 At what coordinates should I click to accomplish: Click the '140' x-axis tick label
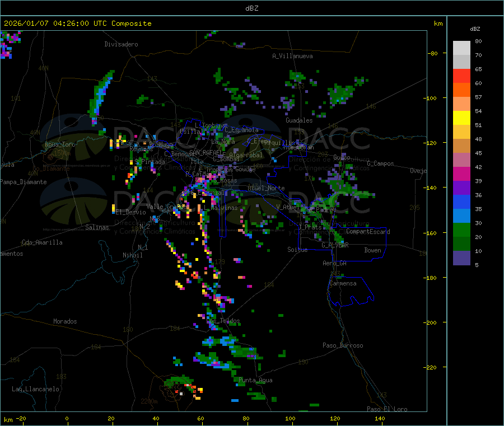point(380,419)
